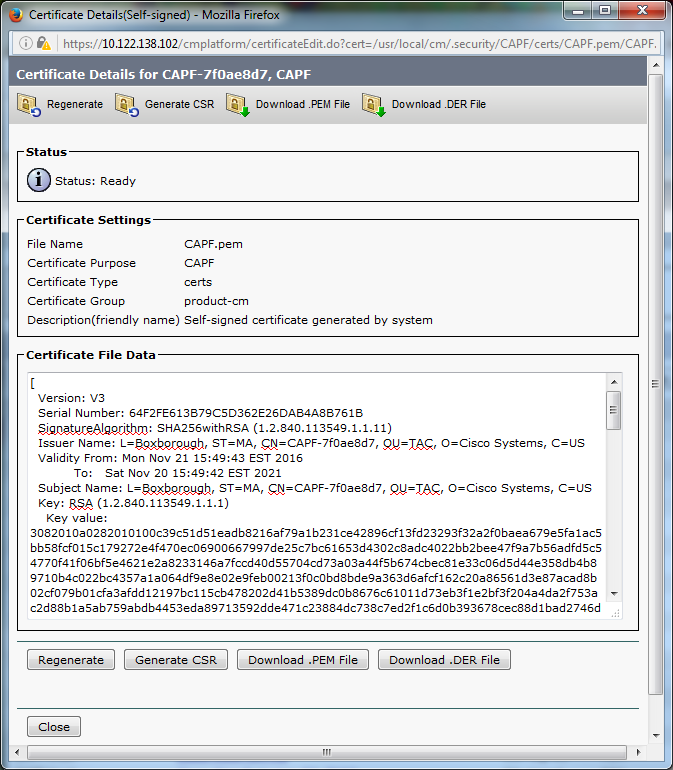Click Generate CSR text in top toolbar
The image size is (673, 770).
pos(179,104)
